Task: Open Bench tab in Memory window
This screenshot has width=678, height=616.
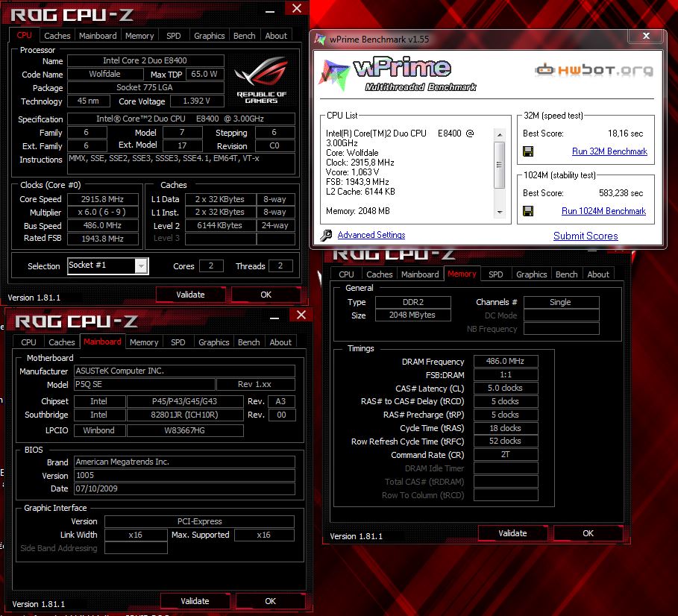Action: click(566, 274)
